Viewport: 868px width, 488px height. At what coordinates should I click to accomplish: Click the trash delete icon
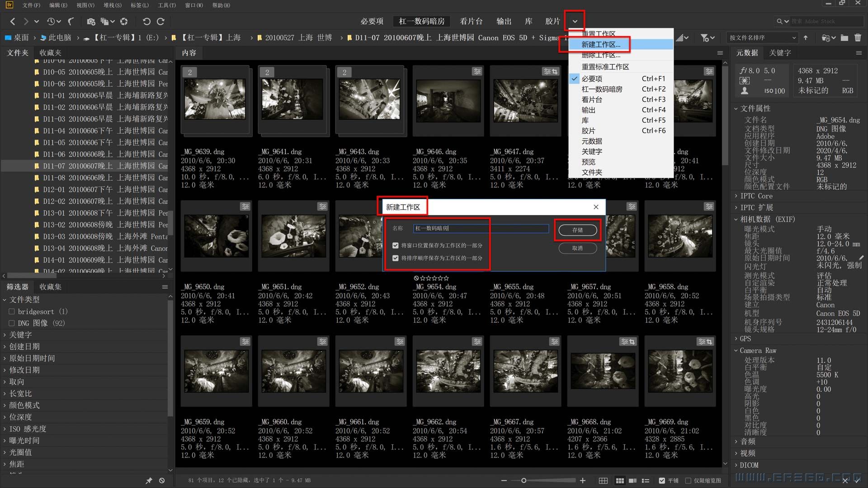(858, 38)
